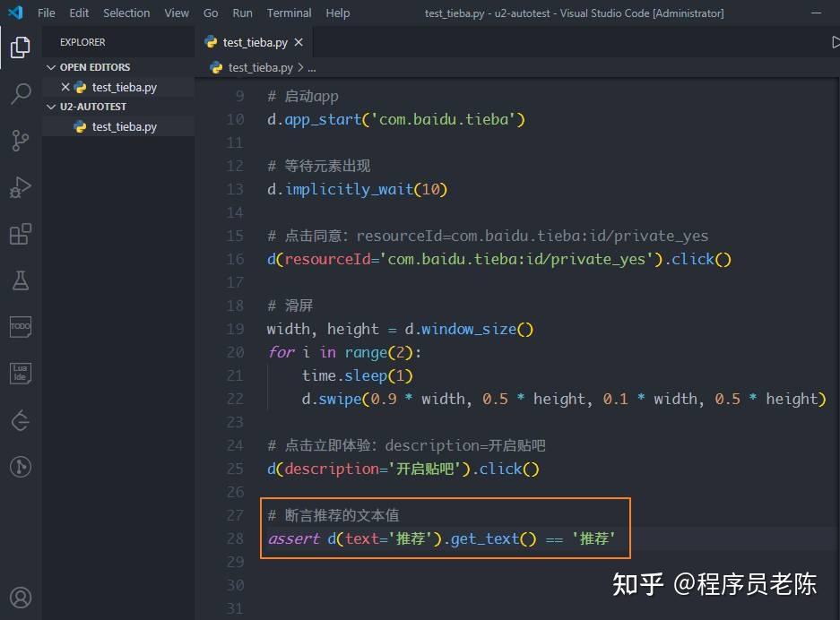Viewport: 840px width, 620px height.
Task: Collapse the U2-AUTOTEST folder tree
Action: (51, 106)
